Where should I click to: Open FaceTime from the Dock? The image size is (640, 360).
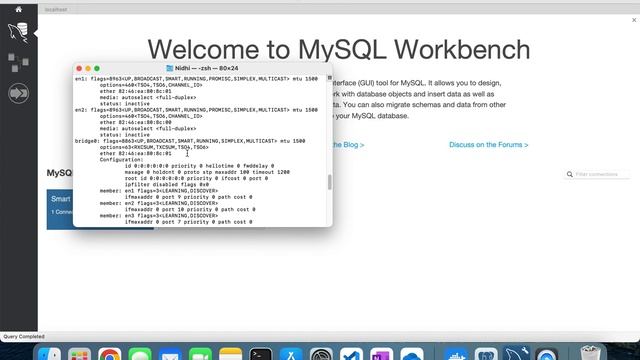pyautogui.click(x=200, y=354)
